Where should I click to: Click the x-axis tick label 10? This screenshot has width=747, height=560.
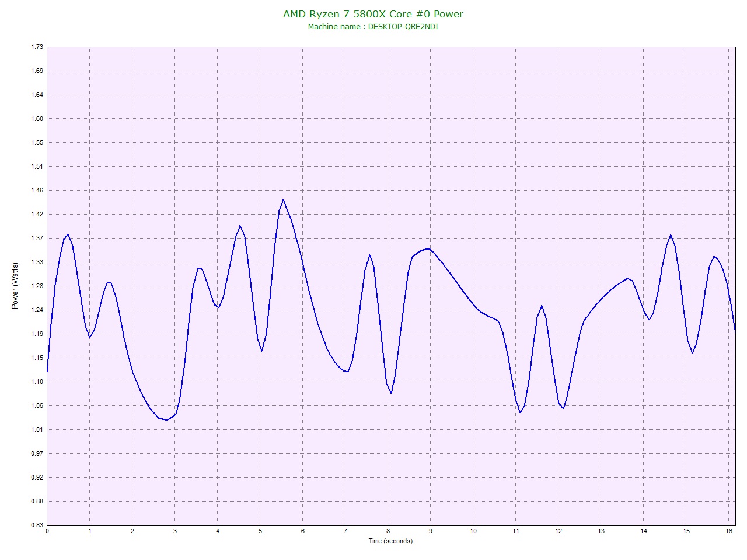[473, 531]
